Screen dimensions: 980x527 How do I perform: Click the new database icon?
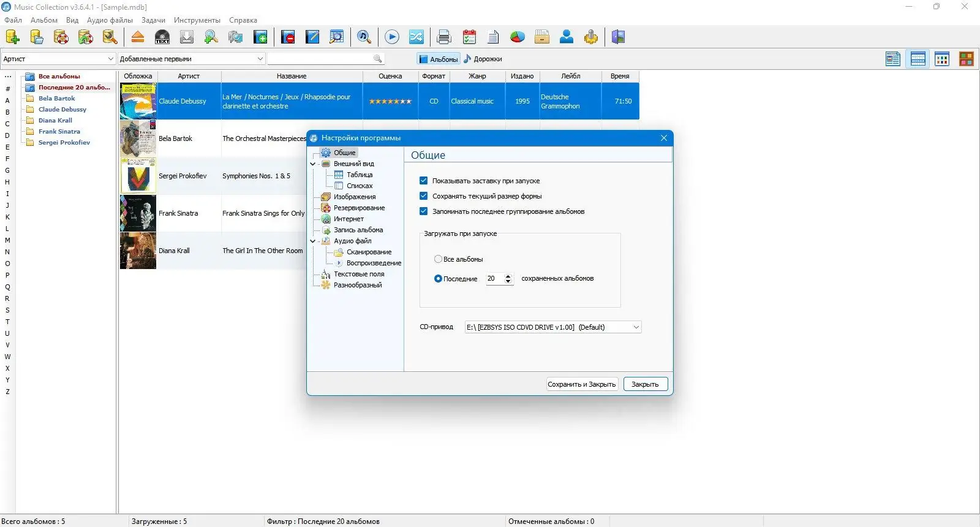pyautogui.click(x=12, y=37)
